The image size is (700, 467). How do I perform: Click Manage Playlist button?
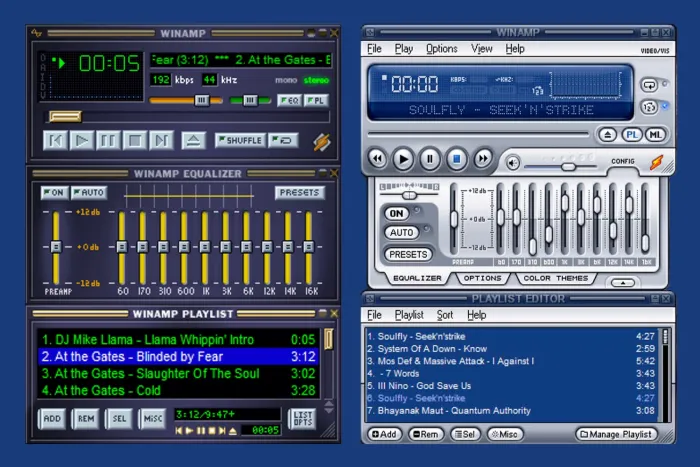pyautogui.click(x=617, y=434)
